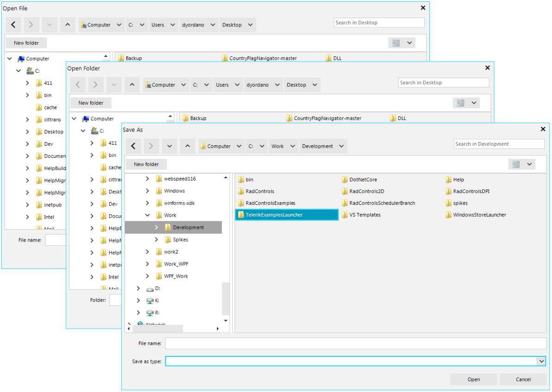Select the DotNetCore folder

pos(363,180)
